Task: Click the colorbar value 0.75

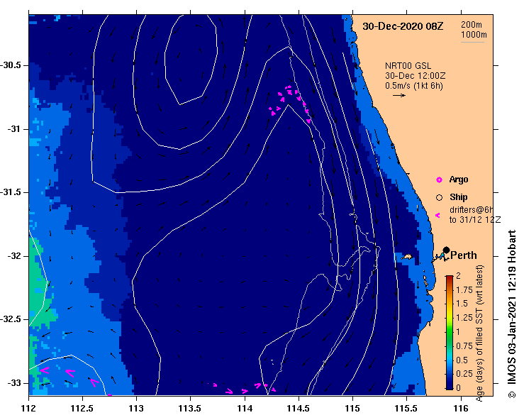Action: point(464,346)
